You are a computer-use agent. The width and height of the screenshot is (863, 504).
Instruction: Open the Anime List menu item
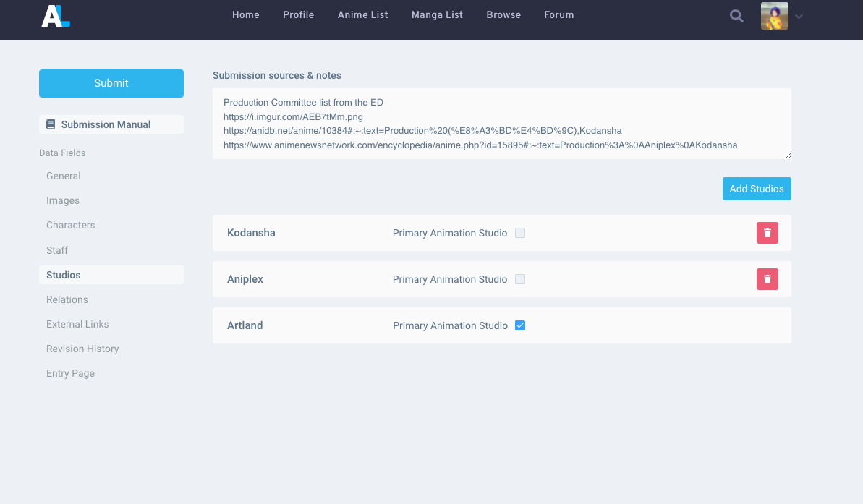[x=362, y=14]
